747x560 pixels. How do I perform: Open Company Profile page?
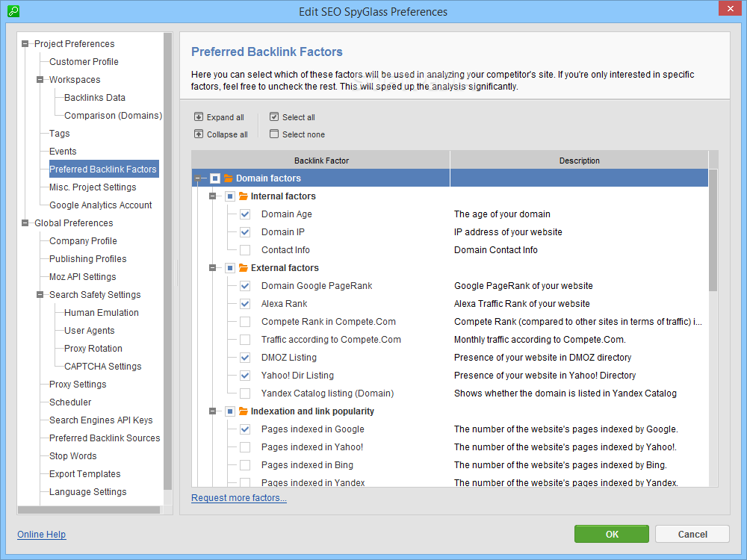coord(83,241)
